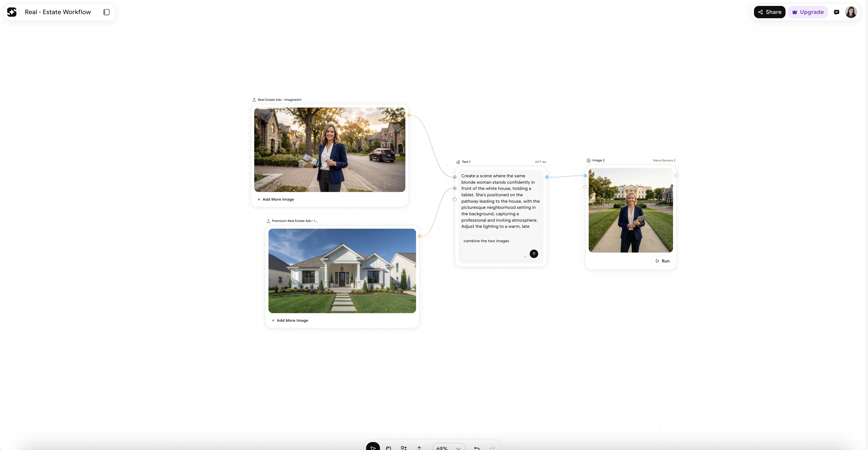Open the chat messages icon
This screenshot has width=868, height=450.
(x=836, y=12)
